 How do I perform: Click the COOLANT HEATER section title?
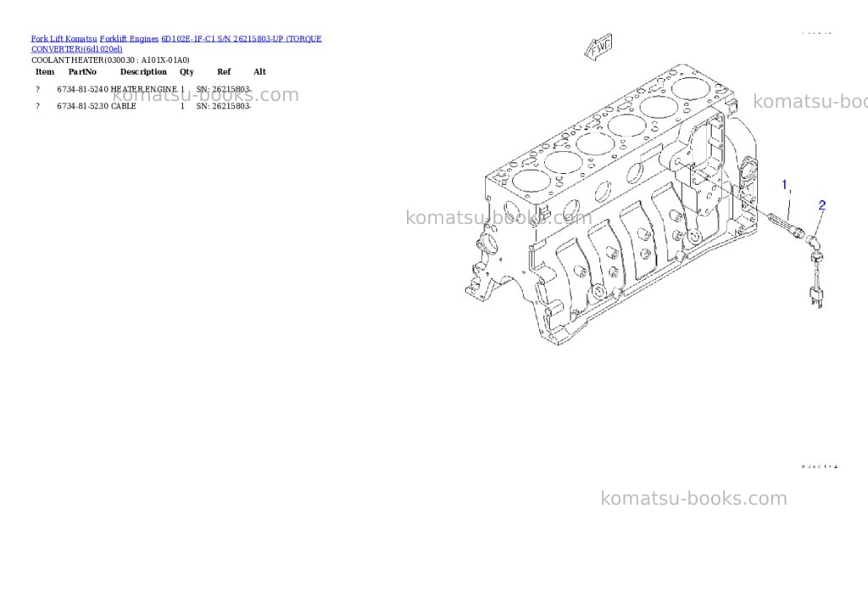click(x=110, y=60)
